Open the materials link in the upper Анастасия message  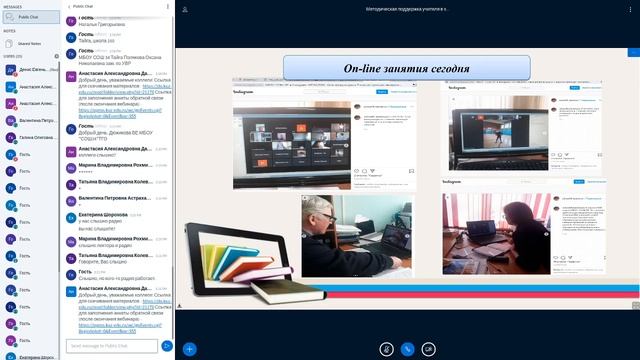pyautogui.click(x=125, y=89)
